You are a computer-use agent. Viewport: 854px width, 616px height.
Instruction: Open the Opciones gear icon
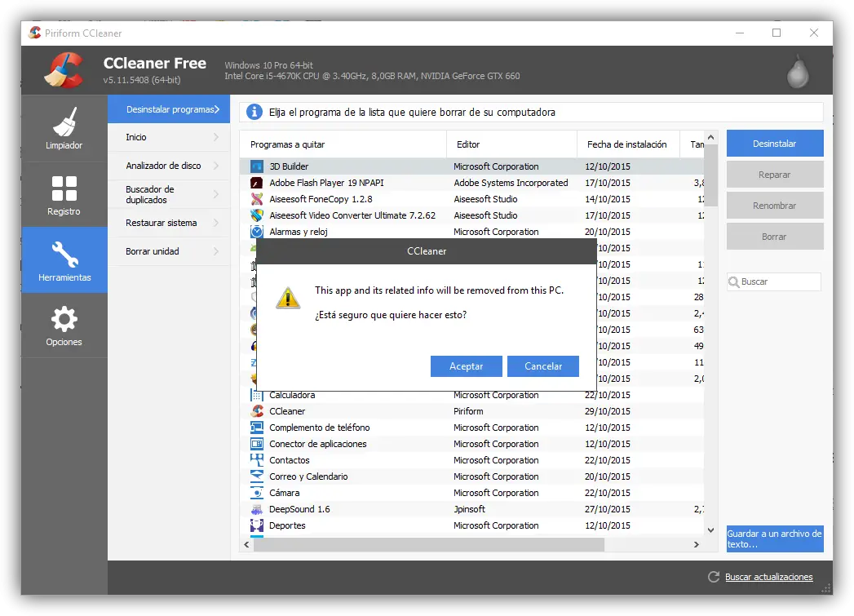(x=64, y=319)
